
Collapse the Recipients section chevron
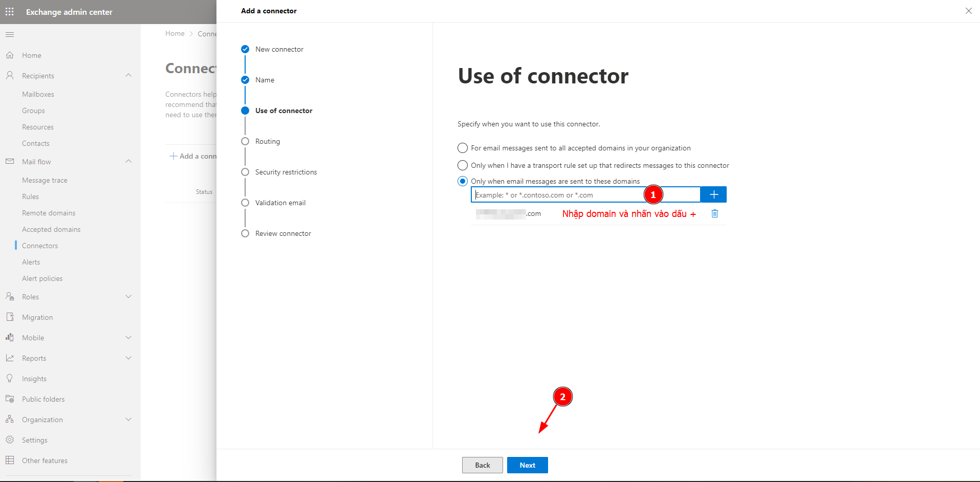(128, 75)
